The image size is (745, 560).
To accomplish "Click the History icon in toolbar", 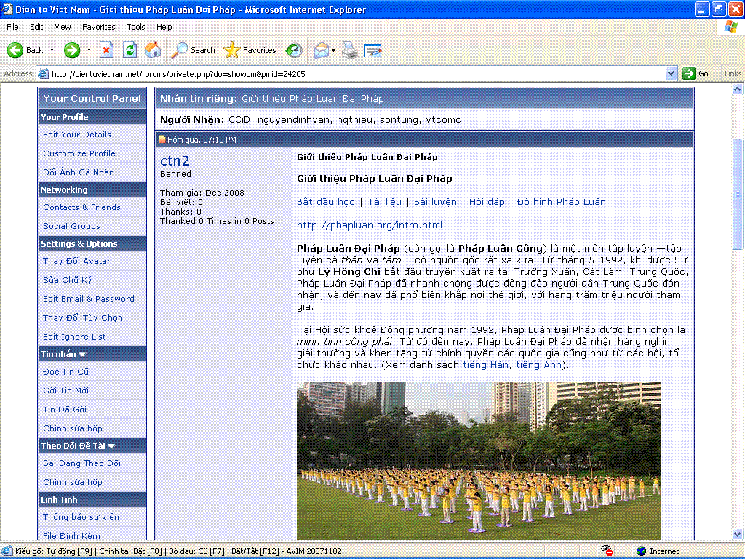I will click(x=294, y=50).
